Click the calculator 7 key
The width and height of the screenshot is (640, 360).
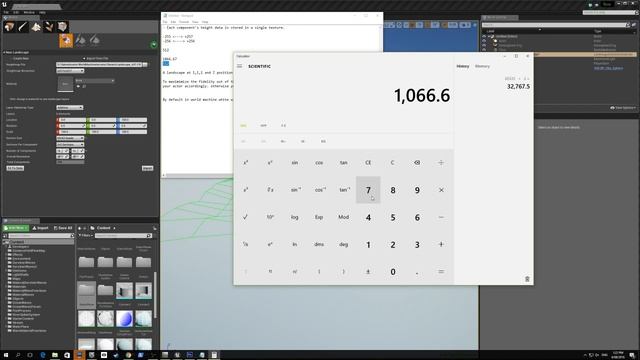(368, 190)
